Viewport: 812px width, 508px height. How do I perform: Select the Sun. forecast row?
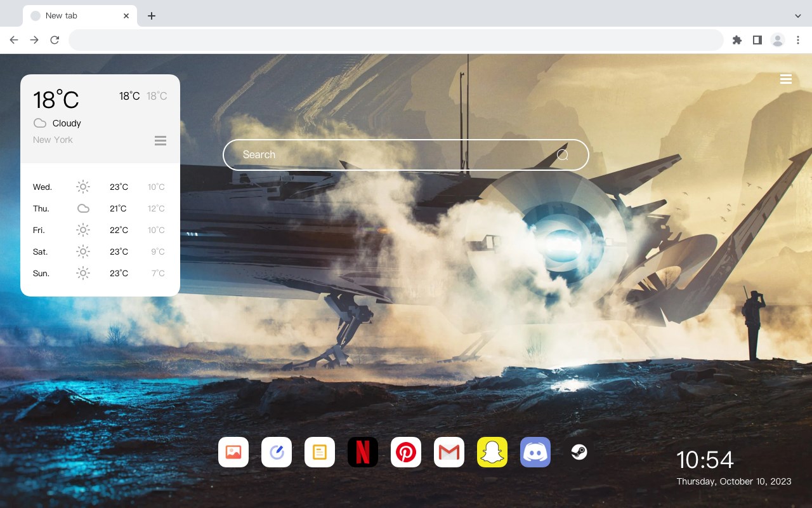tap(100, 273)
